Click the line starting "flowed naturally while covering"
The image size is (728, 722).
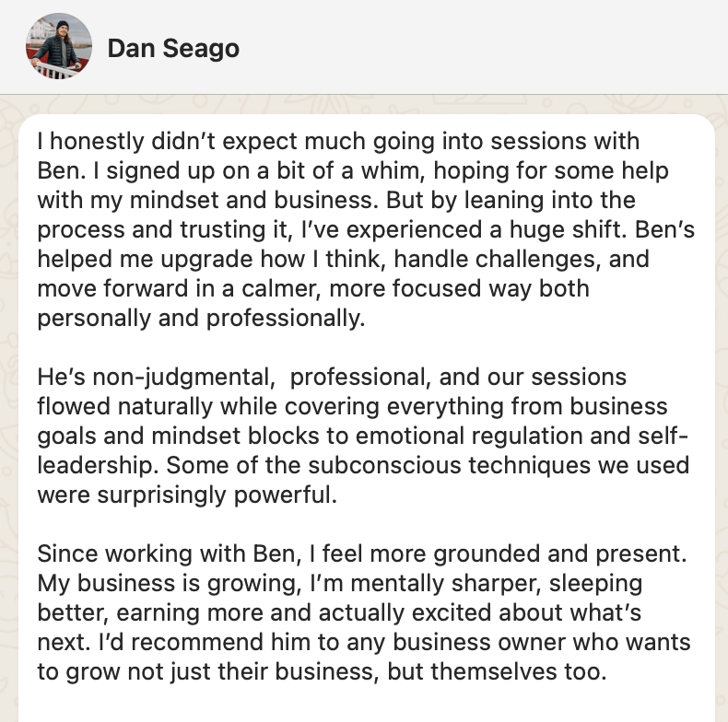(352, 407)
